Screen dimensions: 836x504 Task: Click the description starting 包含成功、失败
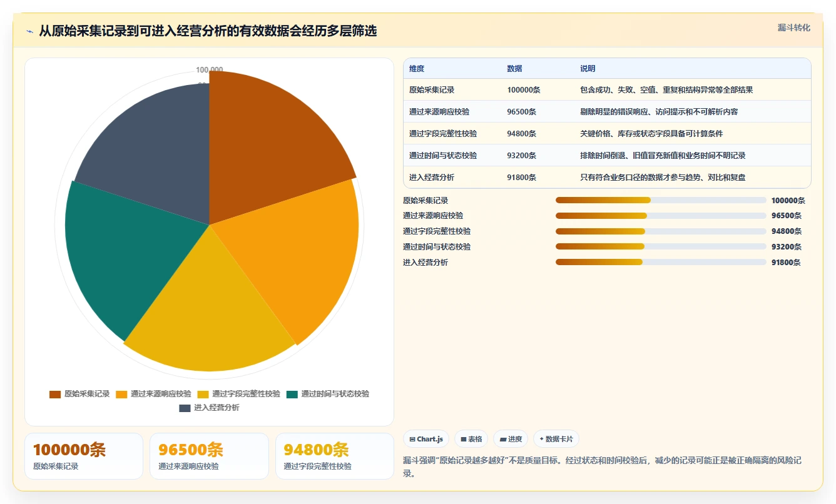click(x=666, y=90)
